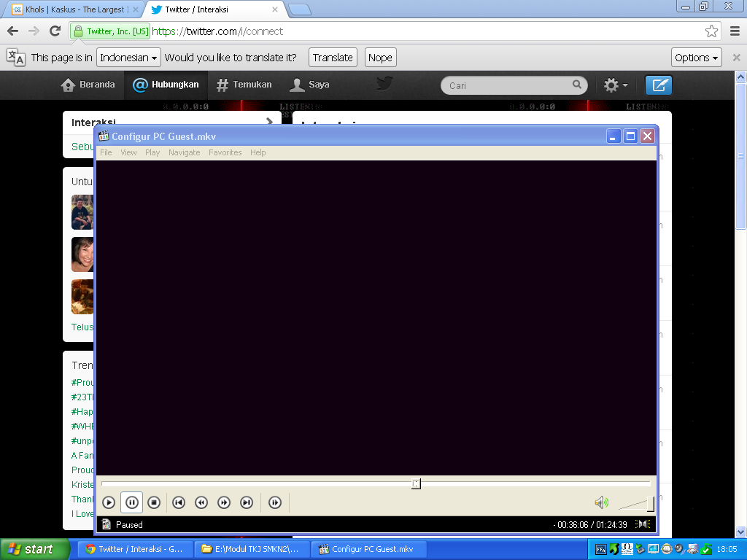Expand the translate Options dropdown
The height and width of the screenshot is (560, 747).
click(696, 58)
